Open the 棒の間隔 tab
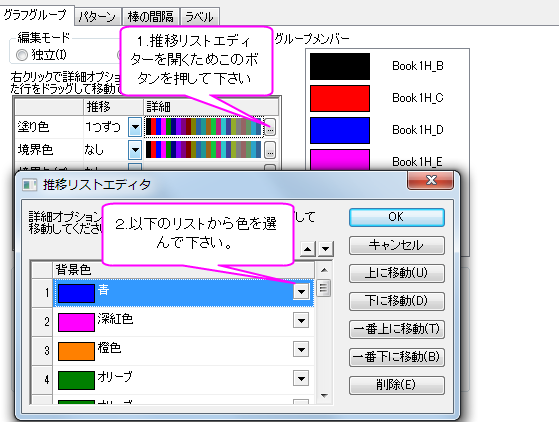This screenshot has height=422, width=559. click(150, 17)
